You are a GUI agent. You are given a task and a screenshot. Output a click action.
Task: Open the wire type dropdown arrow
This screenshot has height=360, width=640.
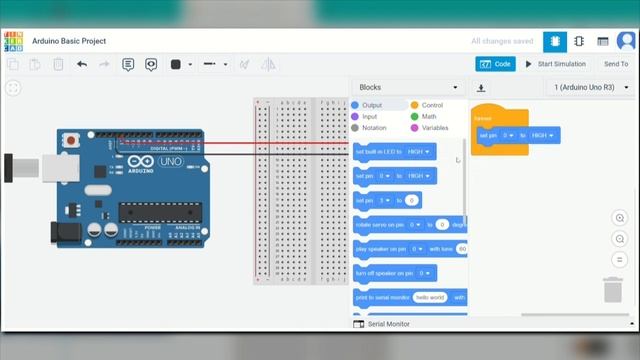[x=225, y=64]
